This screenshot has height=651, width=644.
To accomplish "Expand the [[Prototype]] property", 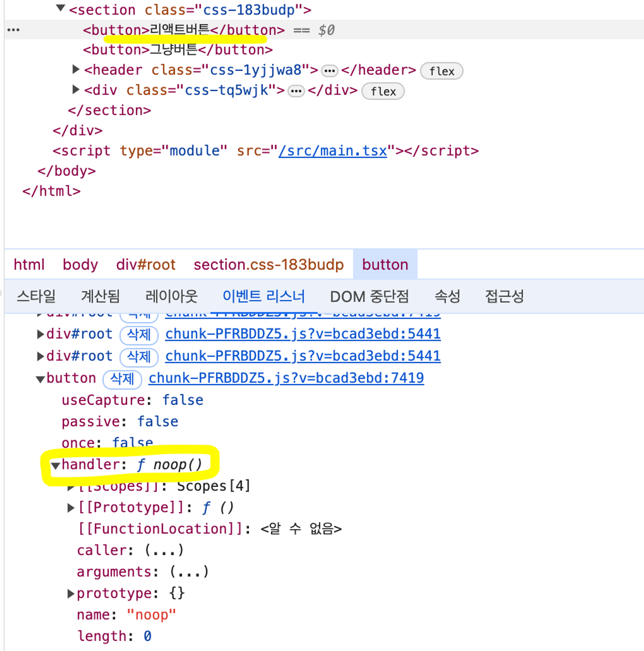I will click(71, 507).
